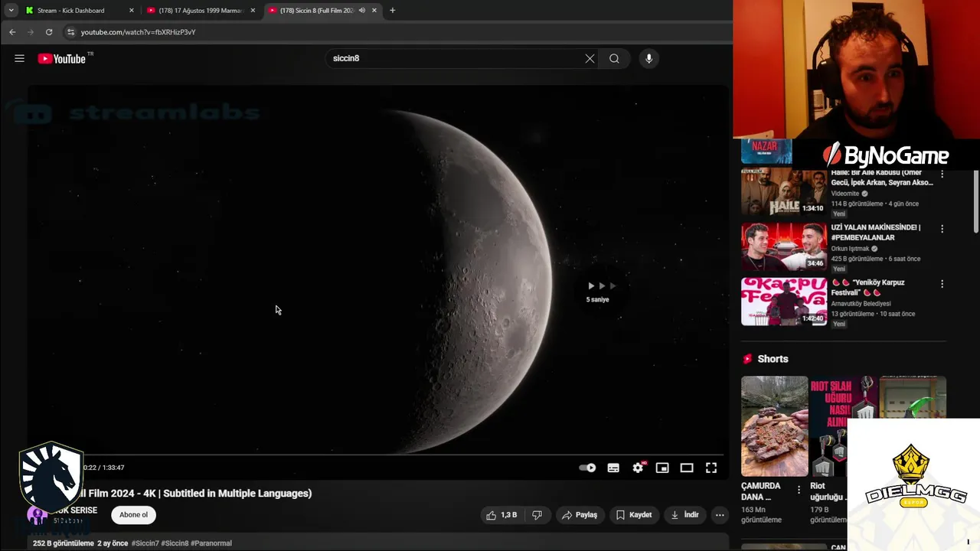Toggle the autoplay switch in player

[587, 468]
